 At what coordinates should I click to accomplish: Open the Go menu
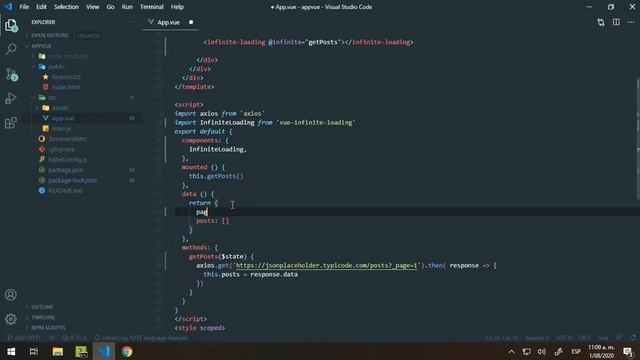pos(110,7)
